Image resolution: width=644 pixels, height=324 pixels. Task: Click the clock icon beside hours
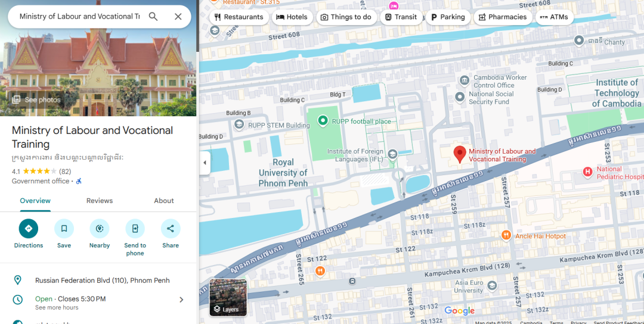(18, 300)
